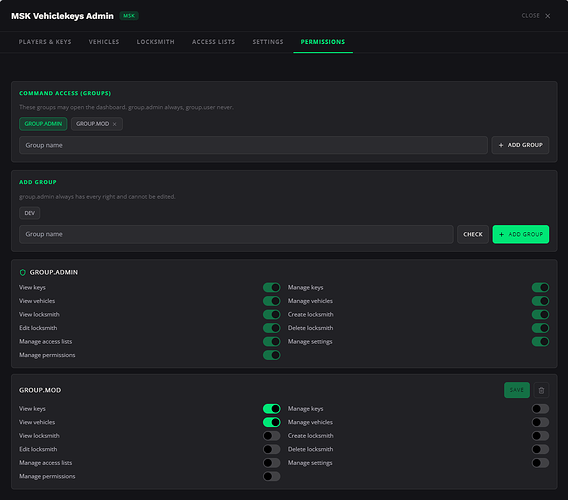568x500 pixels.
Task: Click the Check button
Action: tap(473, 234)
